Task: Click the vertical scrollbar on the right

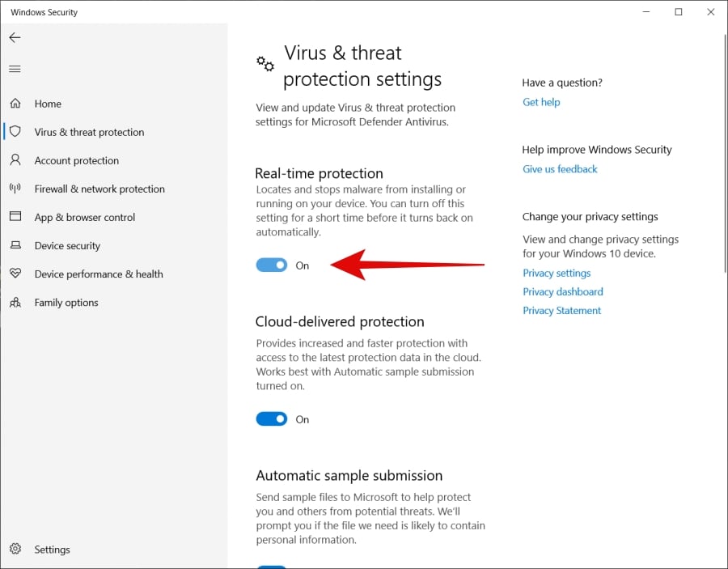Action: [x=726, y=153]
